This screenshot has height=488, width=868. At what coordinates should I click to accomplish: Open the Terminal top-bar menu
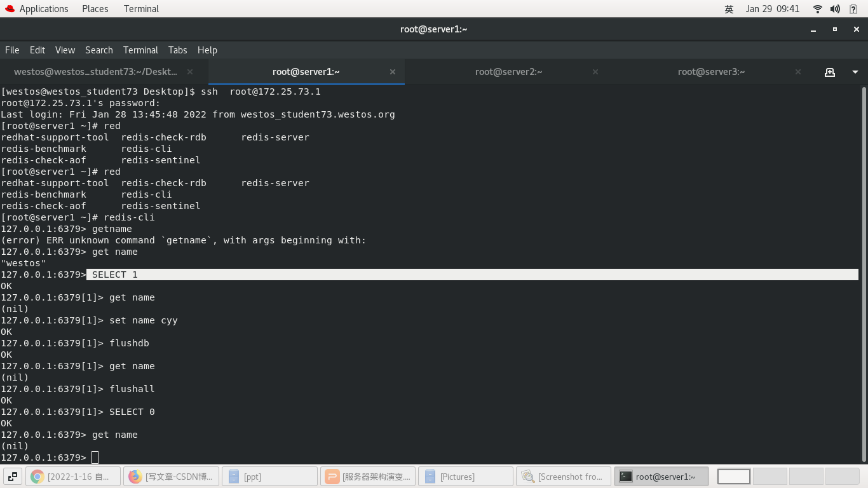(141, 9)
